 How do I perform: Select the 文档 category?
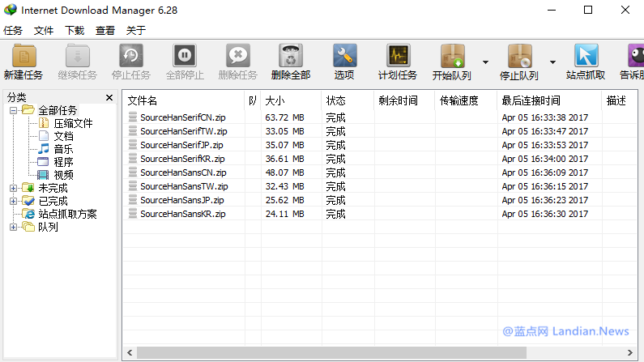63,136
